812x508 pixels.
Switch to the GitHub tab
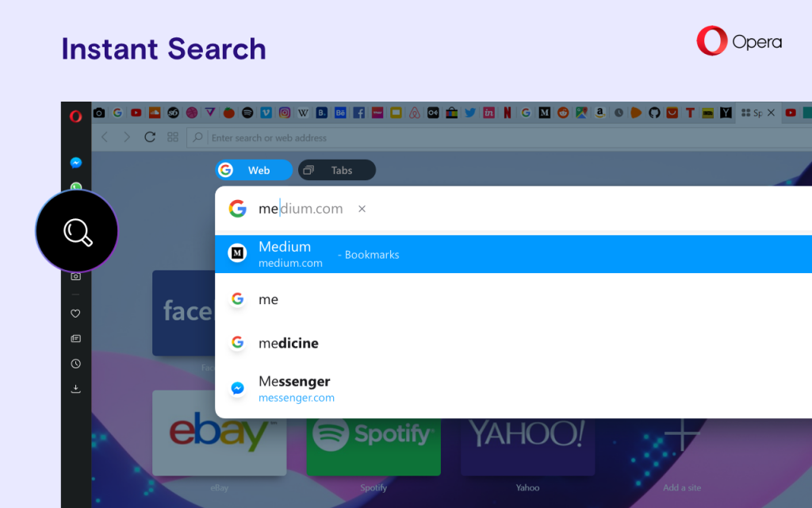click(654, 113)
